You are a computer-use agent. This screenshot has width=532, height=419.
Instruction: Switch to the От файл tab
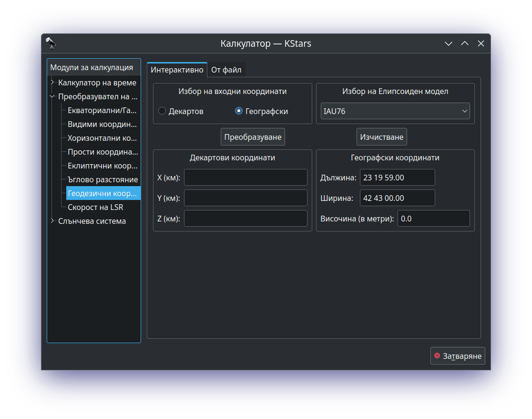pyautogui.click(x=226, y=70)
